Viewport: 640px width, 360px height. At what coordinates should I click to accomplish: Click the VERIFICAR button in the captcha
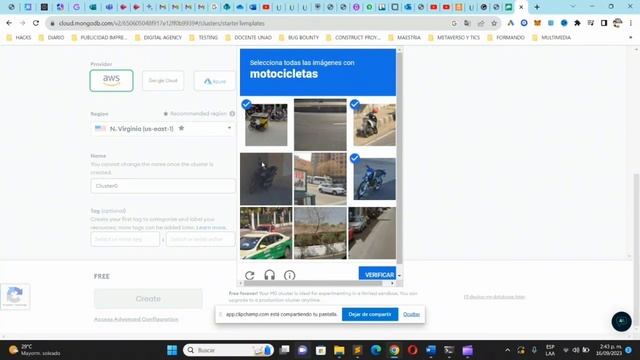pyautogui.click(x=378, y=275)
